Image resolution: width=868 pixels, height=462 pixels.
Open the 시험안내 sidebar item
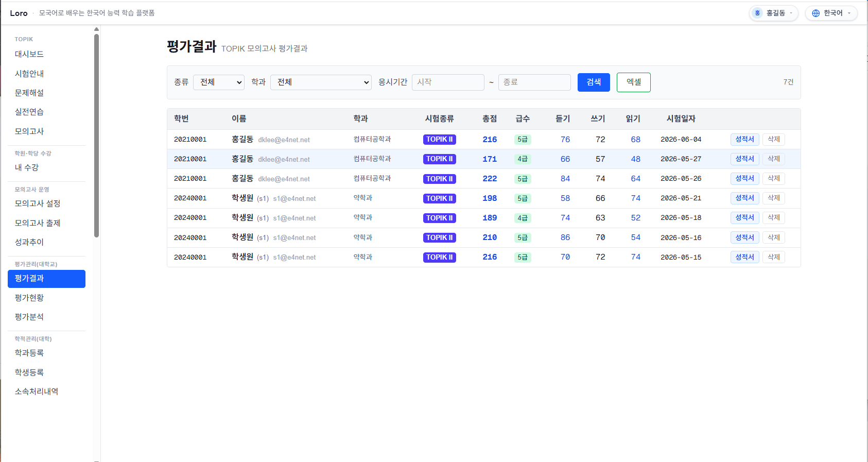click(x=46, y=74)
